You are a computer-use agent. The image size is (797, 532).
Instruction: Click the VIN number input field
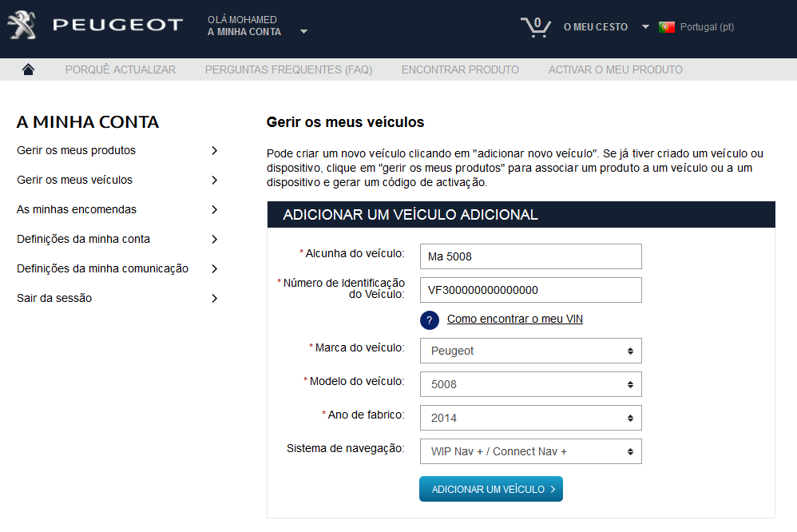[x=530, y=290]
